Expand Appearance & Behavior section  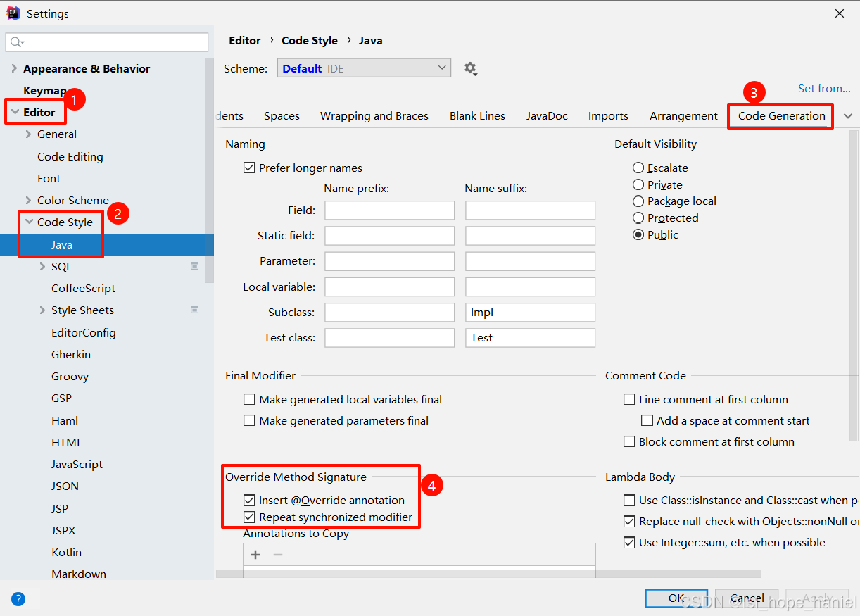pos(14,68)
